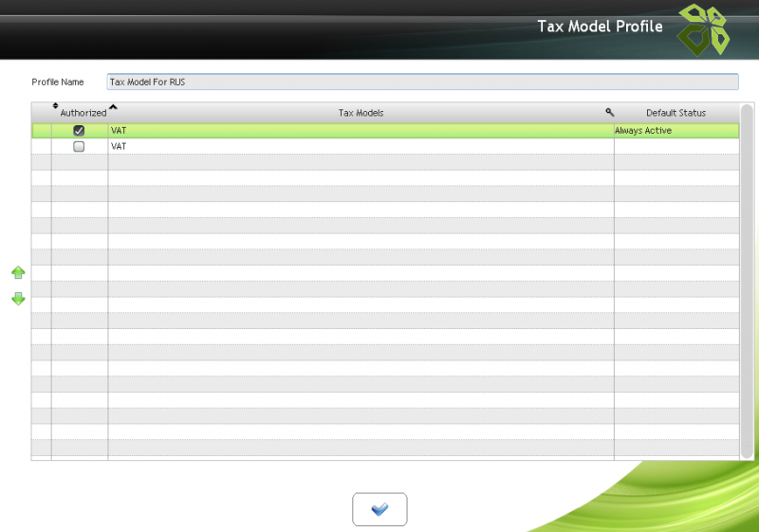
Task: Click the search key icon in table header
Action: click(x=610, y=112)
